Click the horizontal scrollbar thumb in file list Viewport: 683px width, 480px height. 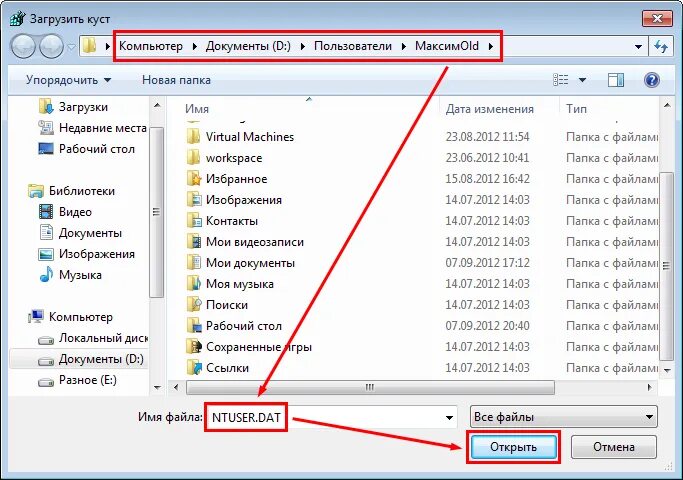(x=370, y=387)
